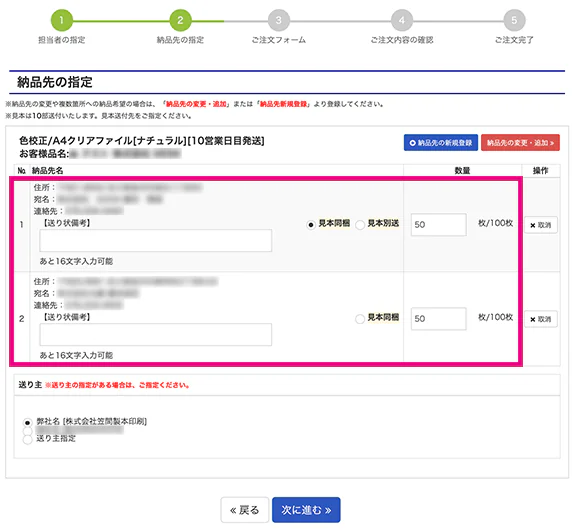Click the 操作 column header
Viewport: 576px width, 531px height.
click(x=540, y=170)
